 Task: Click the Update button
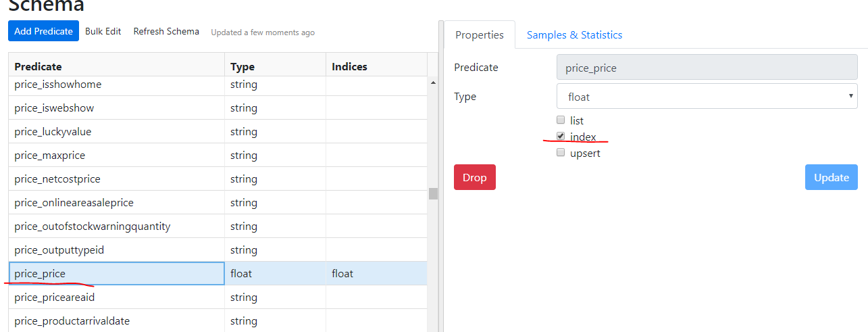pyautogui.click(x=831, y=177)
